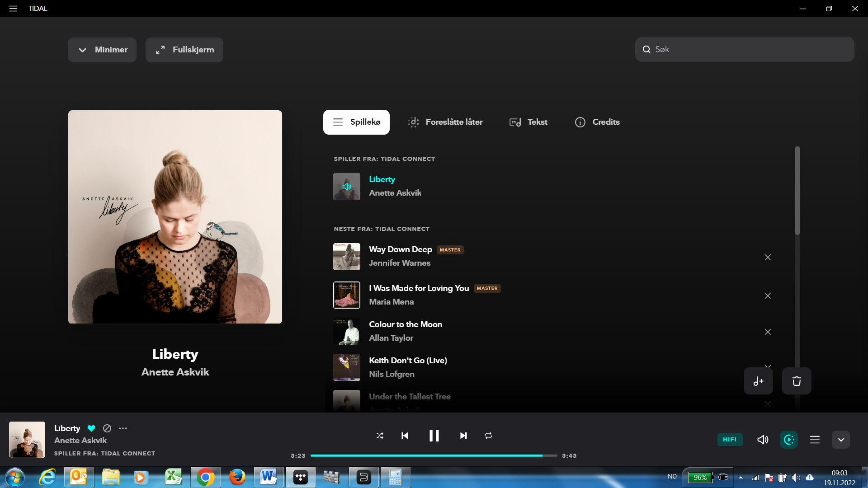Open the Windows Start menu
The width and height of the screenshot is (868, 488).
coord(15,477)
